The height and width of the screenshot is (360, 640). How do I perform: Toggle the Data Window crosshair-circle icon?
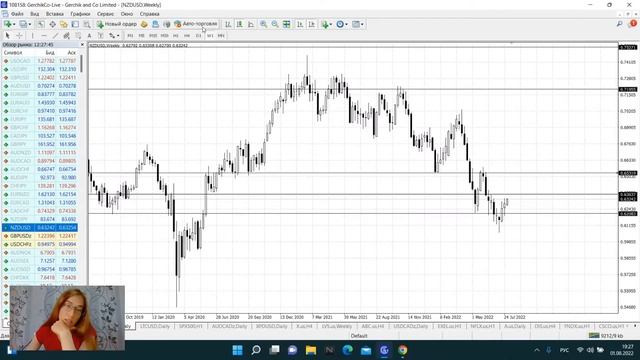[x=52, y=24]
